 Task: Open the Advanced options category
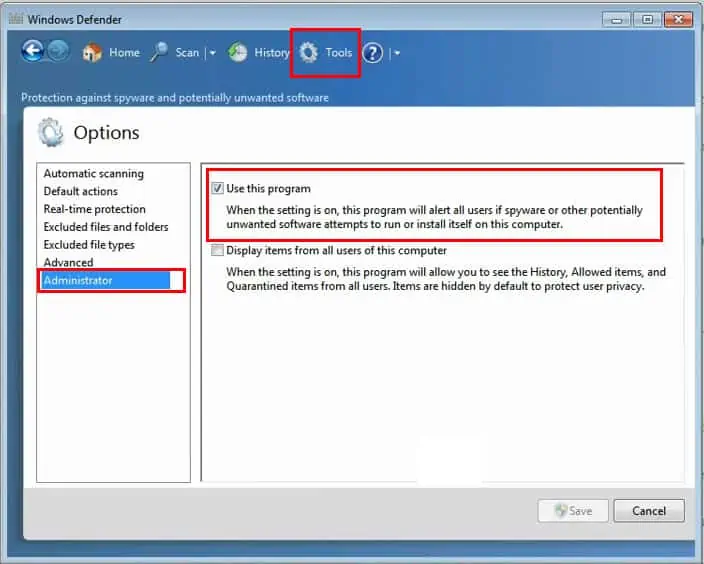[x=68, y=262]
